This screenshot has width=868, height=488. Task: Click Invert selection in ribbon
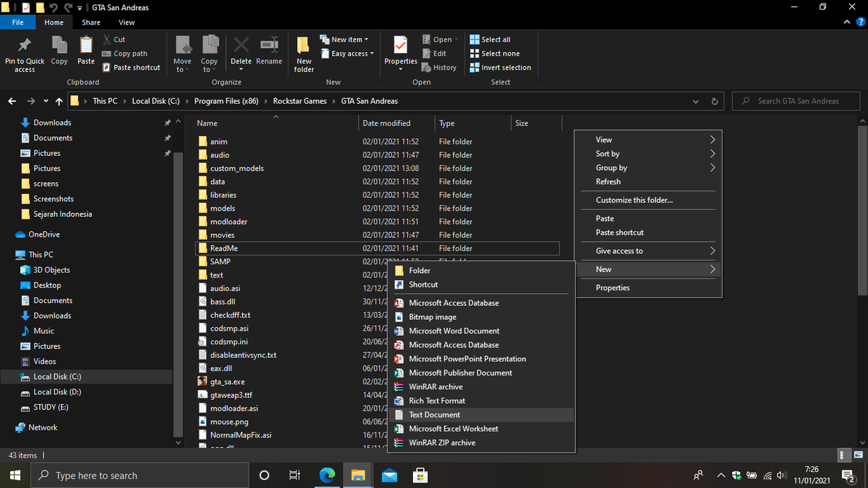click(x=500, y=68)
